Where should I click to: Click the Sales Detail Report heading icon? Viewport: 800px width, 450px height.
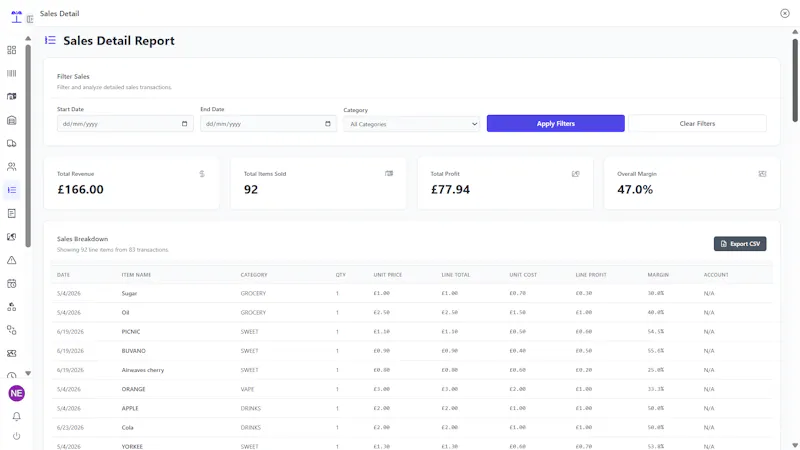[x=50, y=40]
